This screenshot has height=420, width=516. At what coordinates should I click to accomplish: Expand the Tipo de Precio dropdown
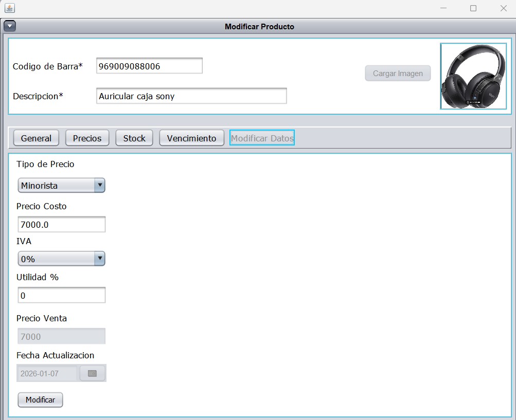[99, 186]
